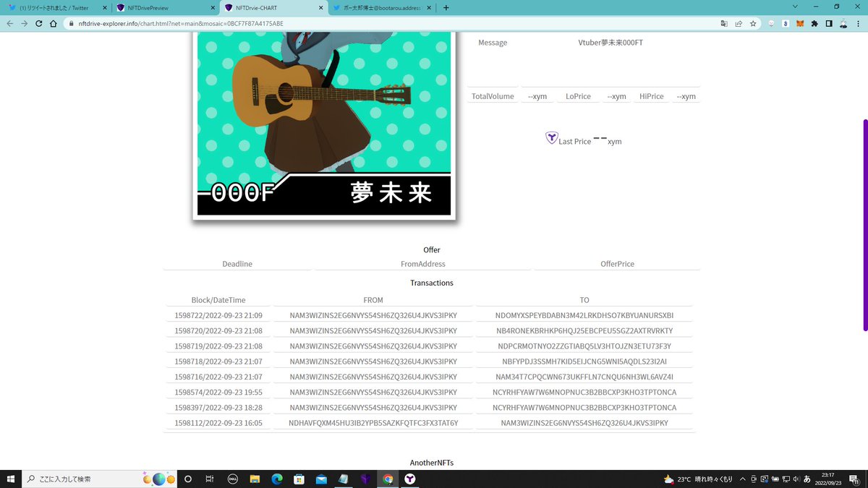Click the Message value Vtuber夢未来000FT
Viewport: 868px width, 488px height.
[610, 43]
